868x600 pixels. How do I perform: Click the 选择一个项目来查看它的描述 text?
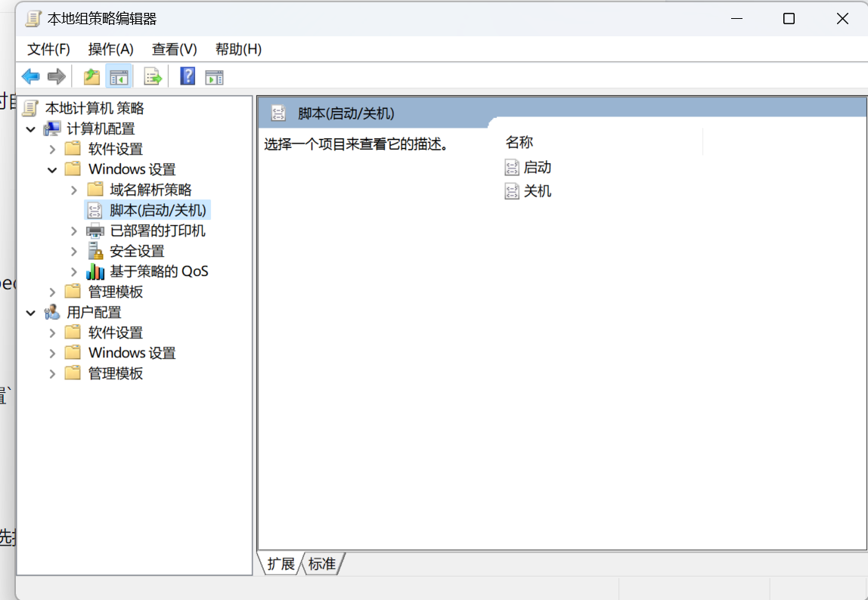tap(356, 144)
